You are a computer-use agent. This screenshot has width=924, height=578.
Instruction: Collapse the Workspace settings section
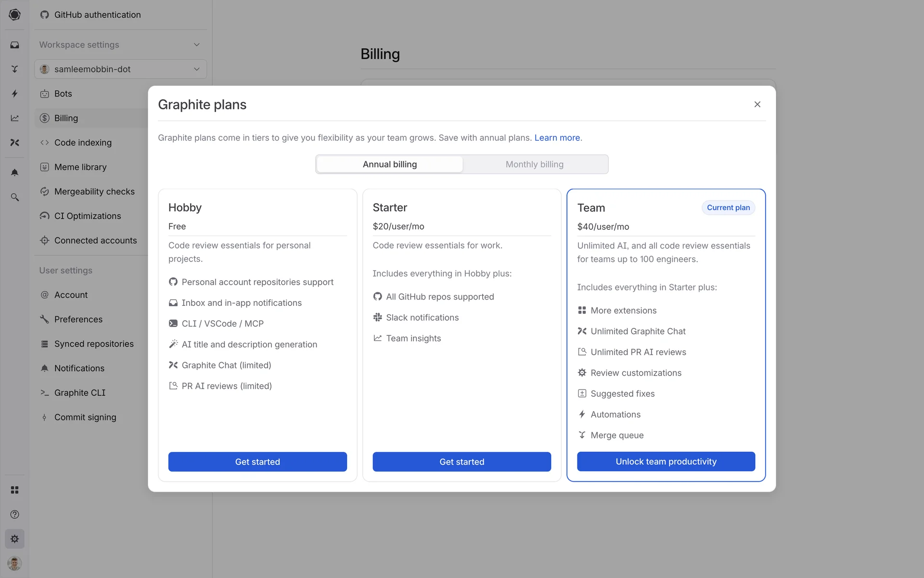196,45
